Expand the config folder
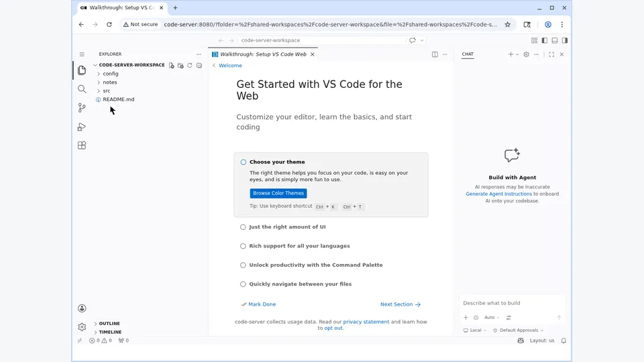This screenshot has width=644, height=362. pos(111,74)
